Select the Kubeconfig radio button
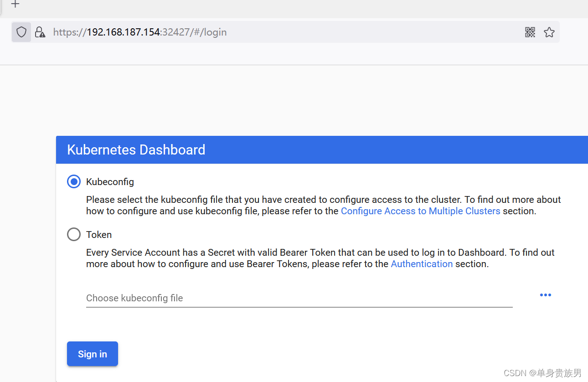Screen dimensions: 588x382 pyautogui.click(x=74, y=182)
